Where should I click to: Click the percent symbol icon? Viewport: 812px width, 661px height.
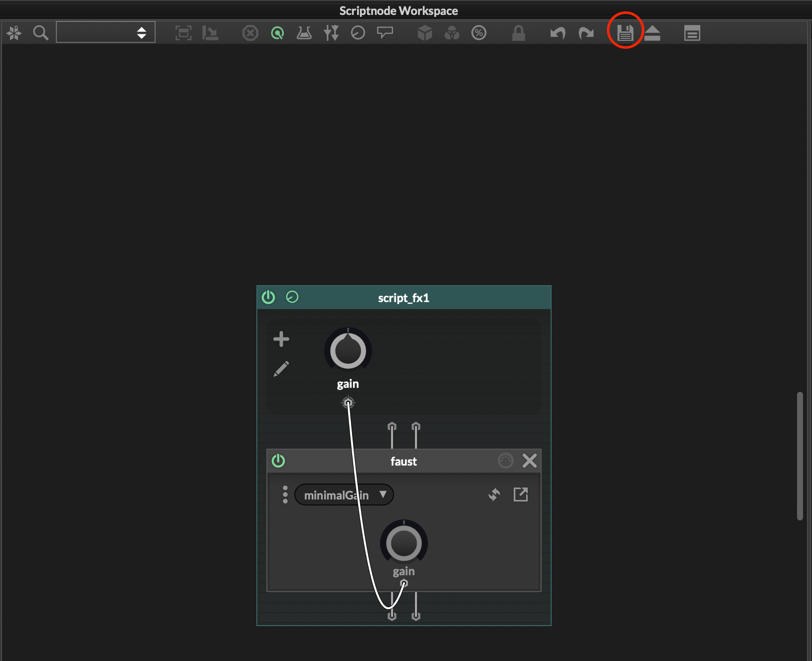479,33
